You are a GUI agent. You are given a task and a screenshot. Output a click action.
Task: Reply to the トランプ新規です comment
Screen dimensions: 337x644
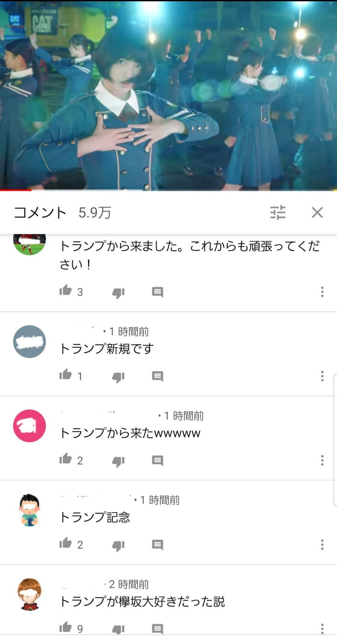[158, 376]
